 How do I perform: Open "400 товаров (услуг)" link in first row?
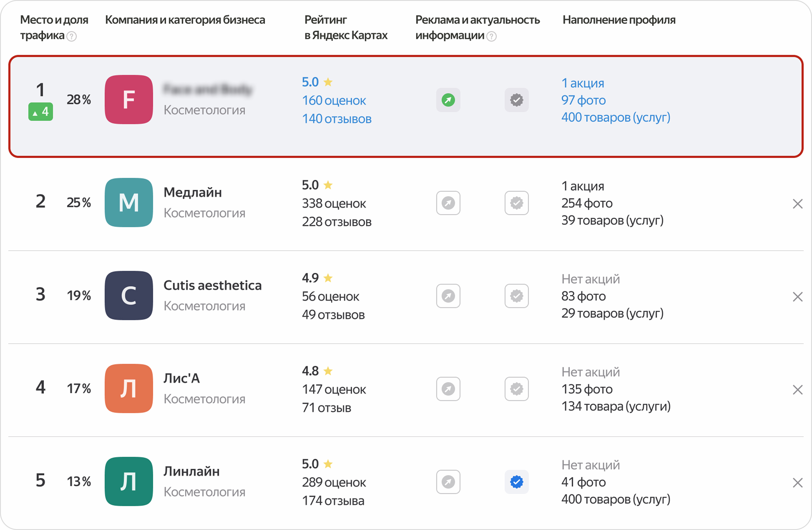click(x=615, y=117)
